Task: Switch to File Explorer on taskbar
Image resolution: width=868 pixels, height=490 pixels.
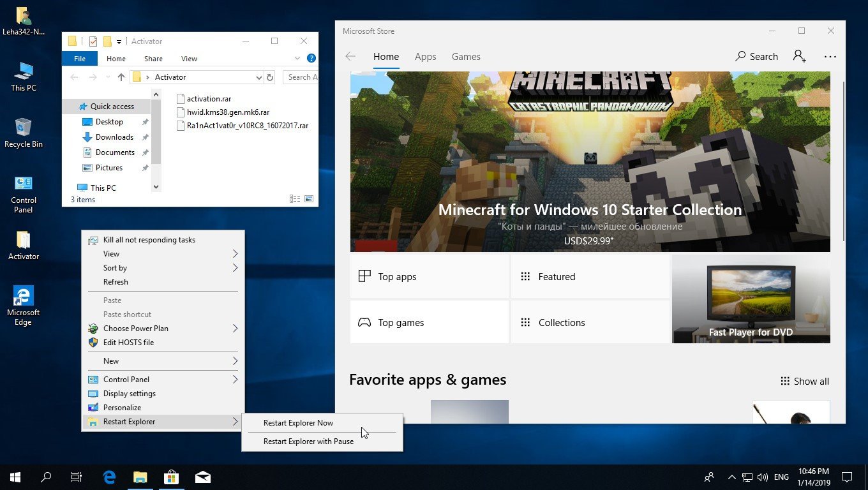Action: 140,477
